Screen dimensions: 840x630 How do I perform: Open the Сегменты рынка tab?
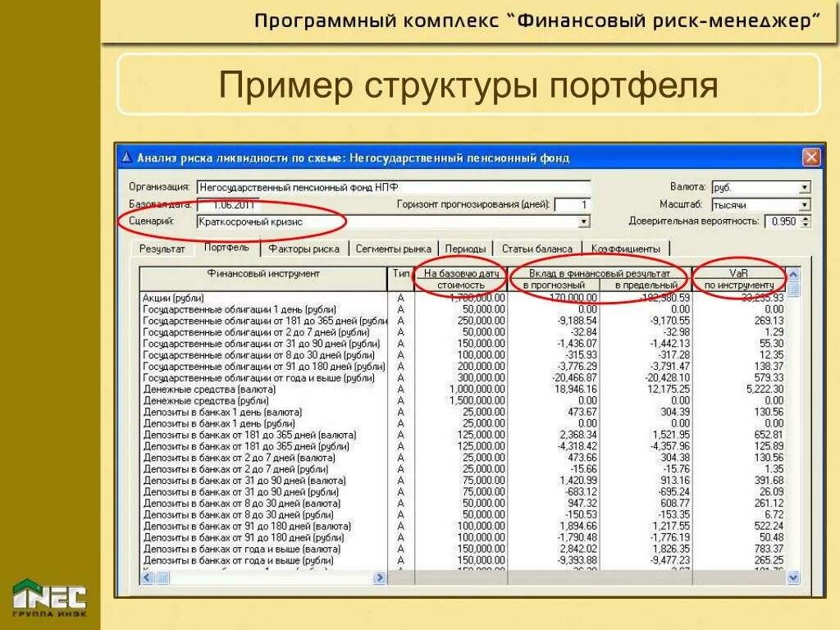click(393, 249)
